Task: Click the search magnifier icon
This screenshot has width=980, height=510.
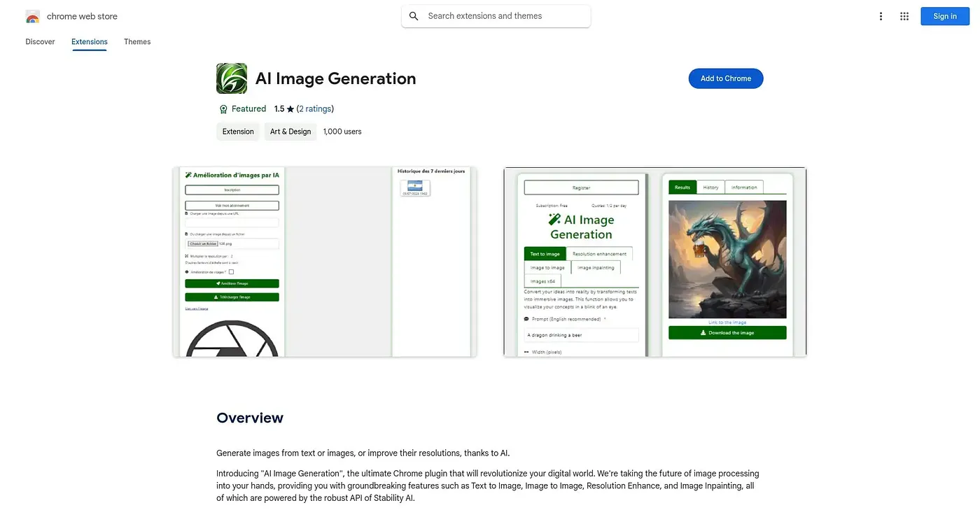Action: coord(414,16)
